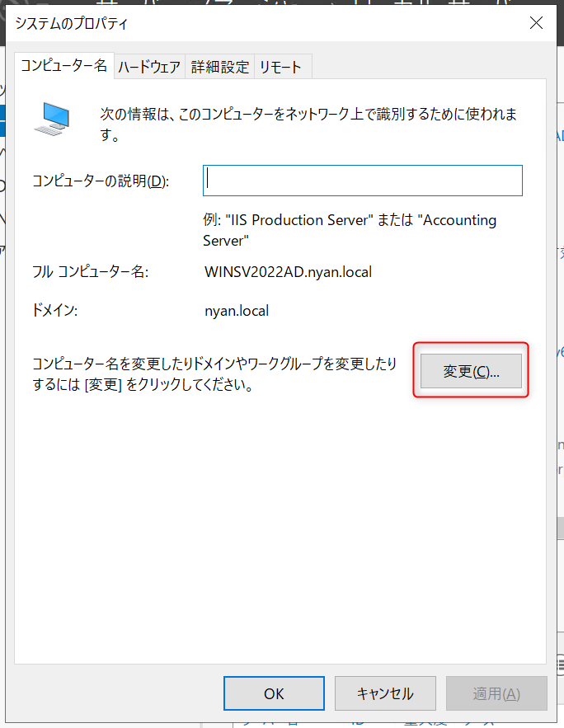The width and height of the screenshot is (564, 728).
Task: Click the キャンセル button
Action: click(385, 693)
